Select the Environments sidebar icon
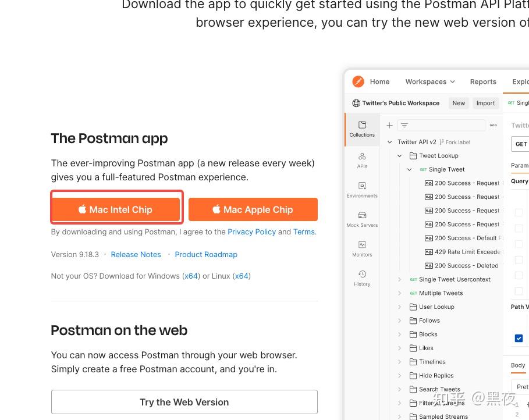 [362, 190]
